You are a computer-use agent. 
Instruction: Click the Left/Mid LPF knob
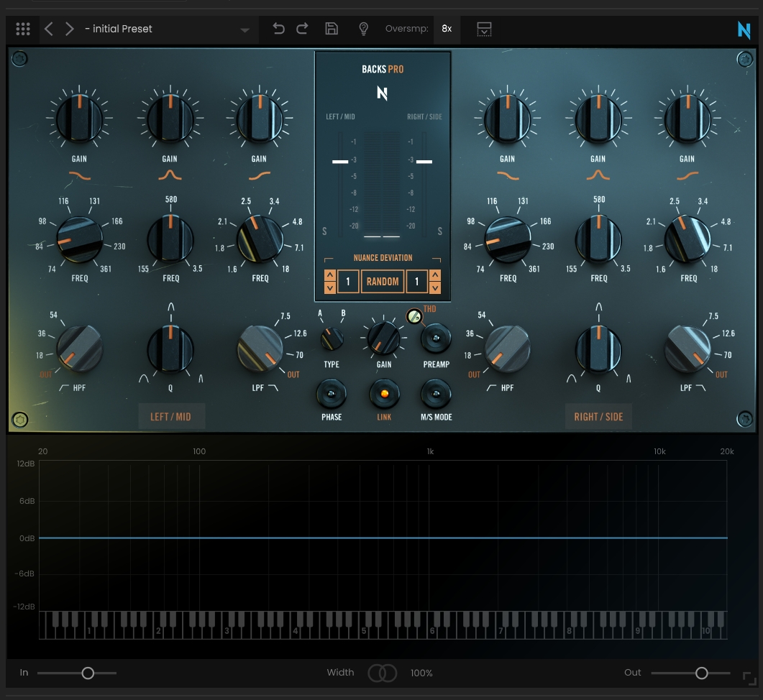[x=260, y=349]
